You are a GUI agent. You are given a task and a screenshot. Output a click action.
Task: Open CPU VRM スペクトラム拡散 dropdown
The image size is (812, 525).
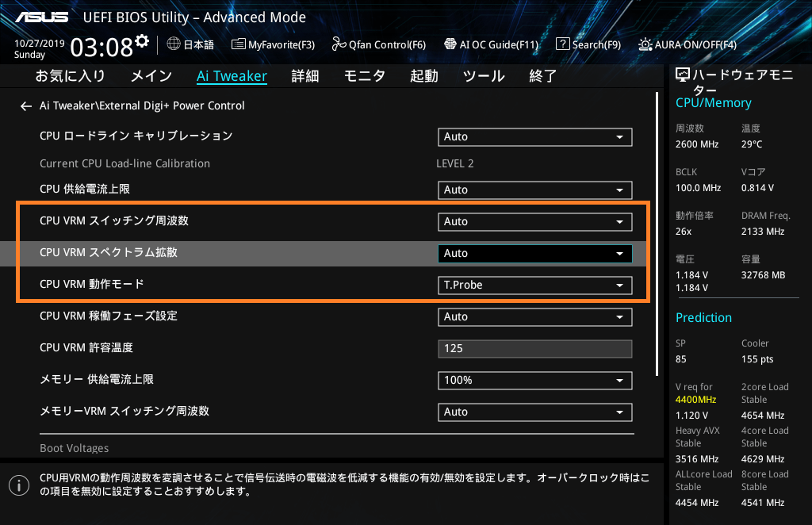(535, 254)
